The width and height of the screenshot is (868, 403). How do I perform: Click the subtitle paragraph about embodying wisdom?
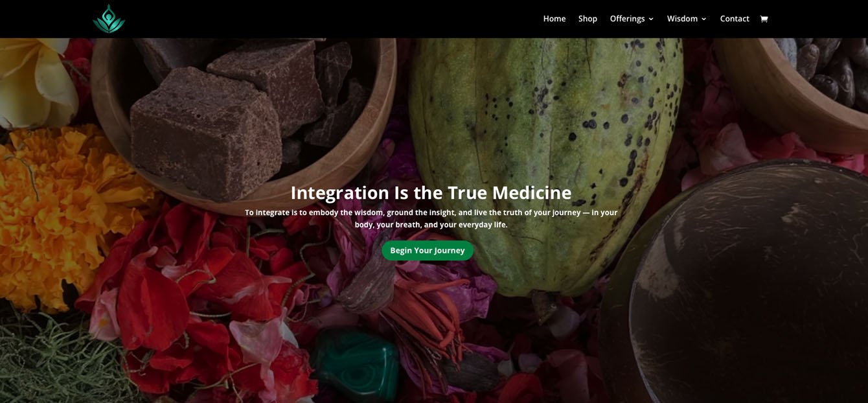click(431, 218)
